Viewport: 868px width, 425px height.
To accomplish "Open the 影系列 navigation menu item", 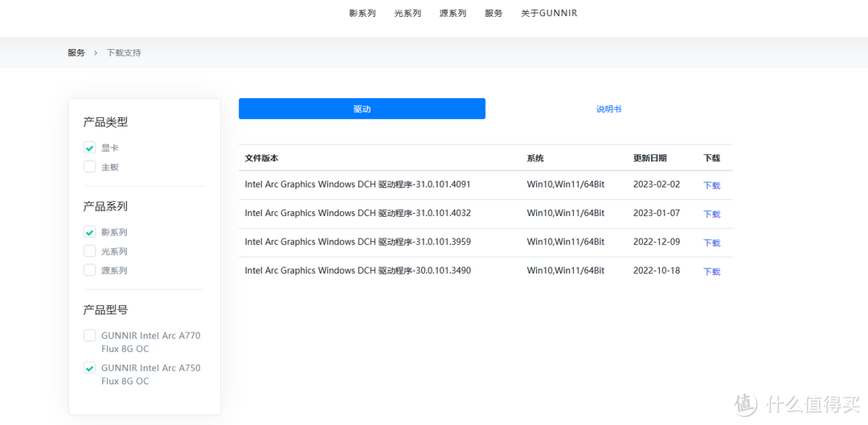I will (x=362, y=14).
